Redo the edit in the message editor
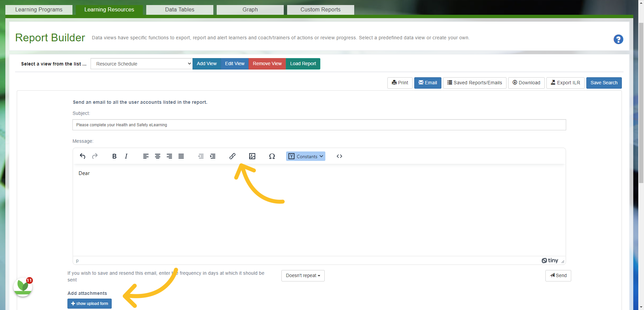644x310 pixels. click(95, 156)
